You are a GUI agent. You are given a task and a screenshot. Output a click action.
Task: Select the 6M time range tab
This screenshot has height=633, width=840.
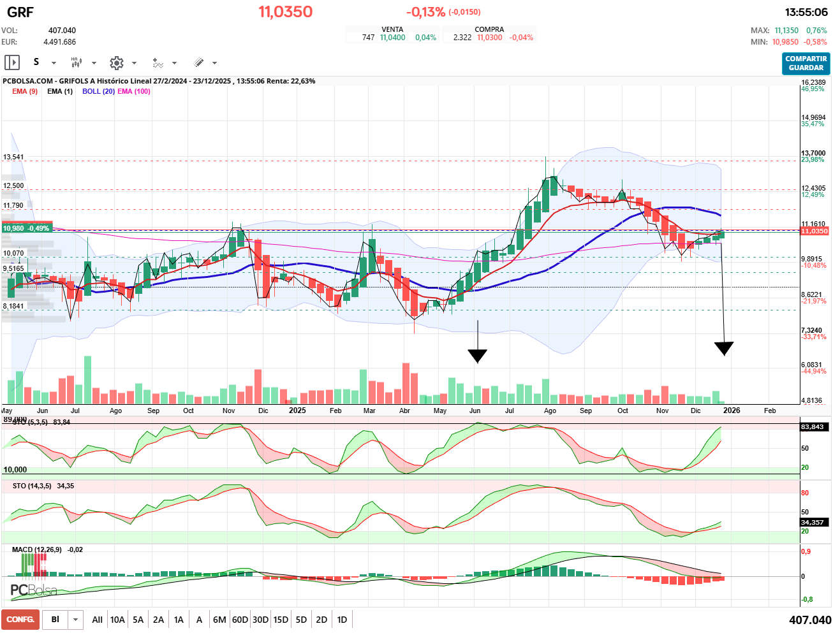[219, 620]
